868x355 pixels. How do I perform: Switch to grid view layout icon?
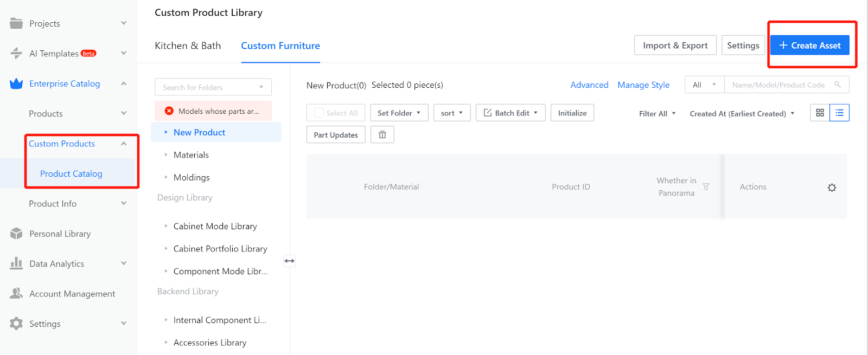point(820,113)
